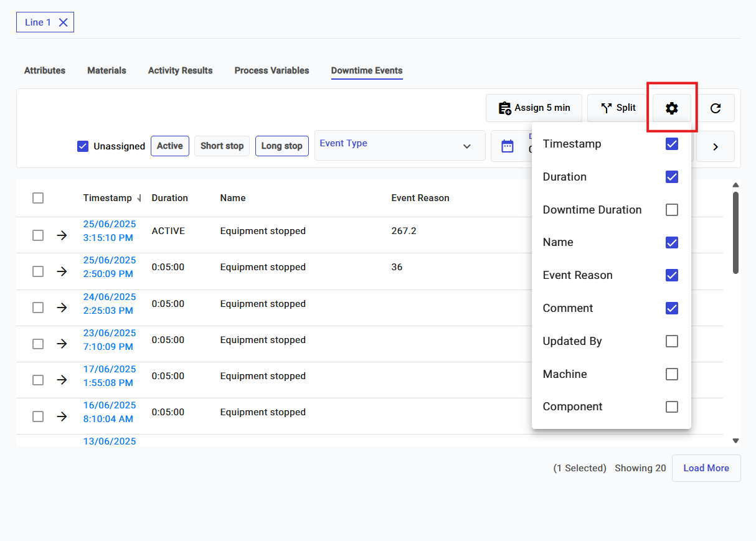756x541 pixels.
Task: Click the gear column settings icon
Action: coord(671,108)
